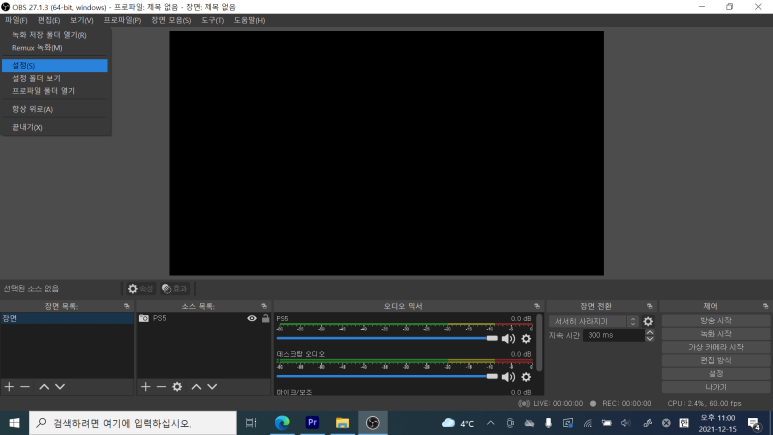This screenshot has width=773, height=435.
Task: Move scene up in 장면 목록
Action: tap(44, 387)
